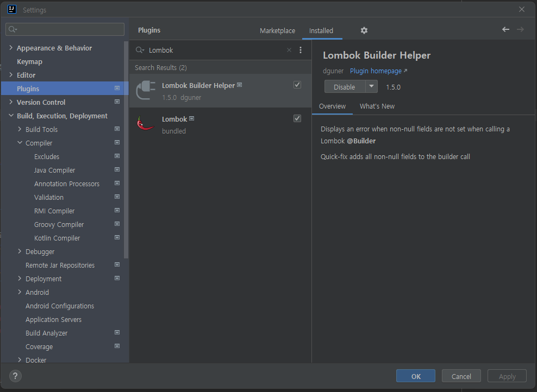Image resolution: width=537 pixels, height=392 pixels.
Task: Open the dropdown arrow next to Disable
Action: (x=371, y=86)
